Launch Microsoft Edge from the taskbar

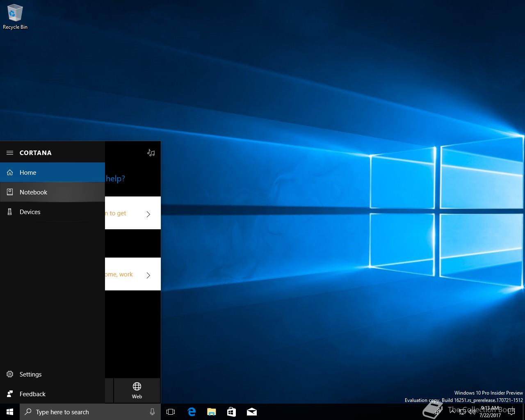point(192,412)
